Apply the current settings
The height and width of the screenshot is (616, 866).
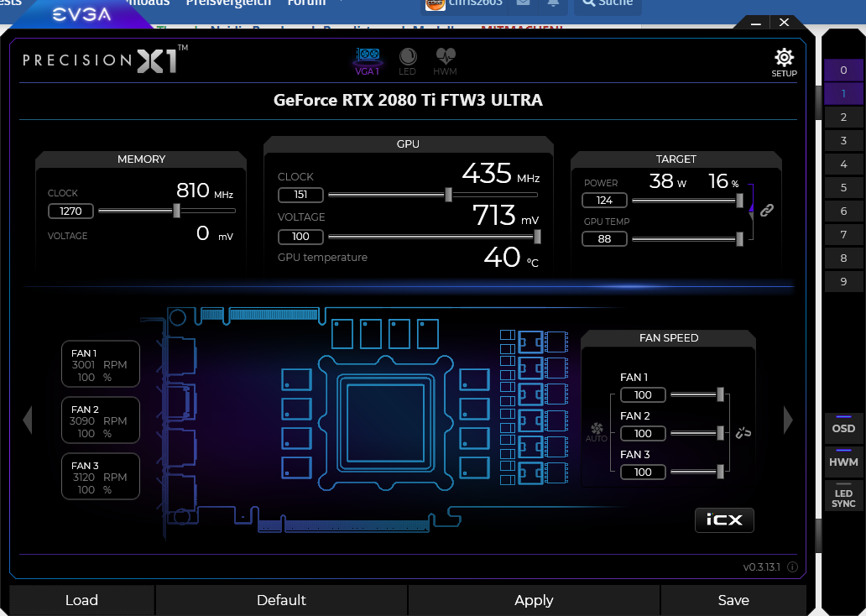pos(534,600)
